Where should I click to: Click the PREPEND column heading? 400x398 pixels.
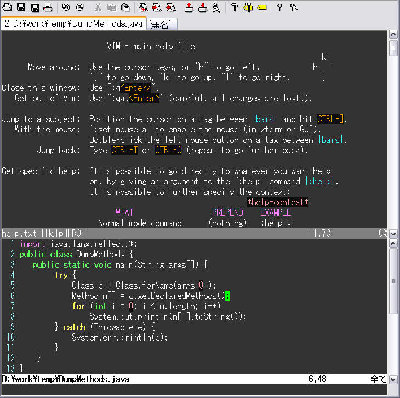click(x=229, y=212)
